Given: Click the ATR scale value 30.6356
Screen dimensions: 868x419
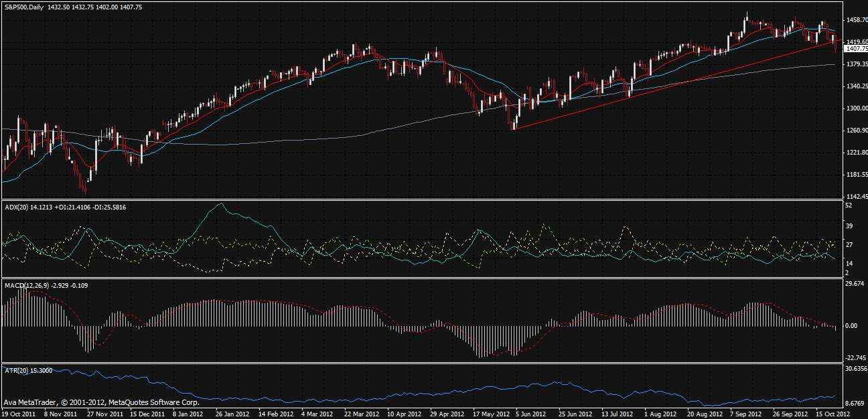Looking at the screenshot, I should pos(855,369).
